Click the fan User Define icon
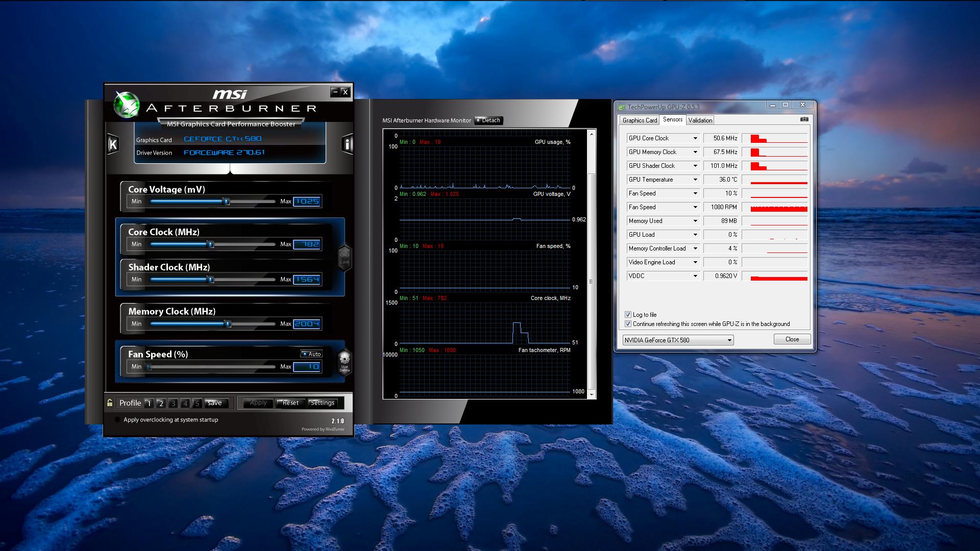This screenshot has width=980, height=551. coord(345,361)
